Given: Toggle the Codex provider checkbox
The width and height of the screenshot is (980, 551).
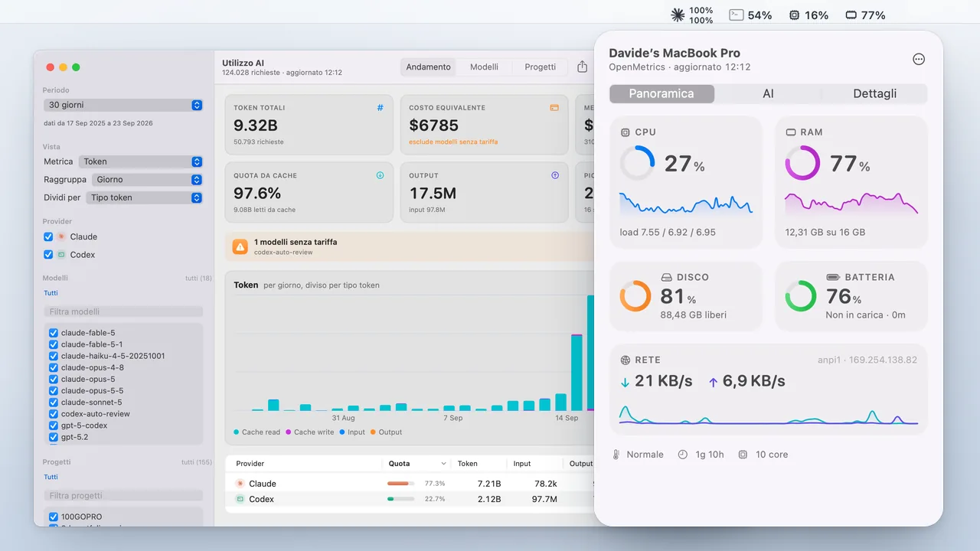Looking at the screenshot, I should 48,255.
